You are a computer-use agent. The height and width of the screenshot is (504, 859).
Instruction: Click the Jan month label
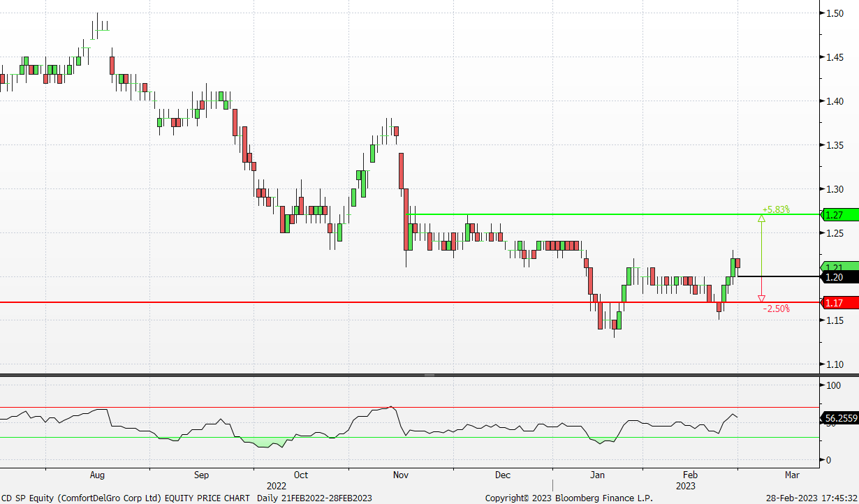[598, 475]
